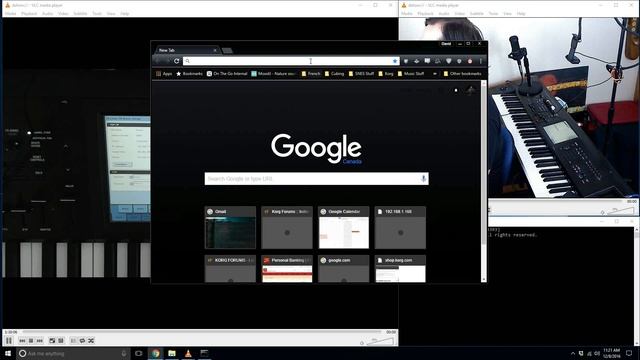
Task: Open the Chrome three-dot menu
Action: pyautogui.click(x=480, y=61)
